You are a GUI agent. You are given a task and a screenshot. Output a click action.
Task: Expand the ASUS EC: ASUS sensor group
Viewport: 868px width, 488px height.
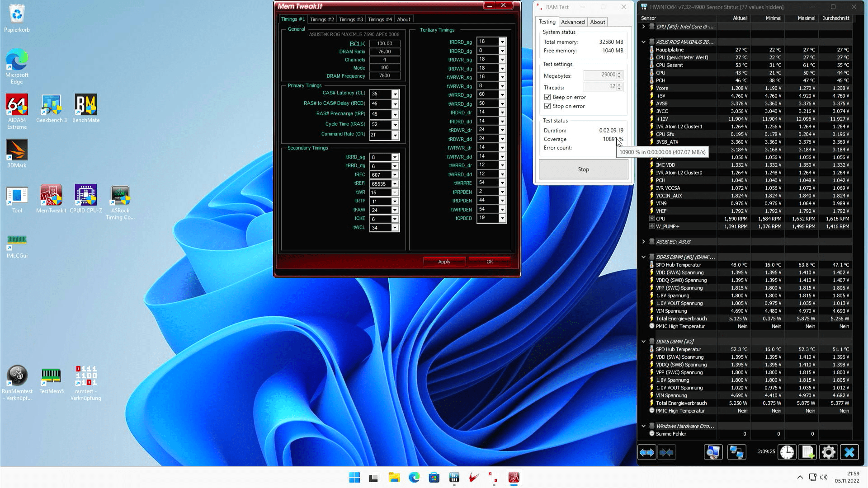tap(643, 242)
